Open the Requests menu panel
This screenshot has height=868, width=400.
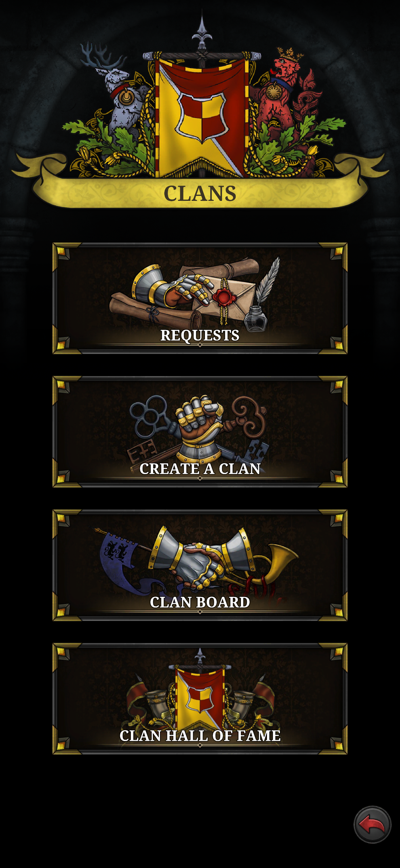pos(200,298)
